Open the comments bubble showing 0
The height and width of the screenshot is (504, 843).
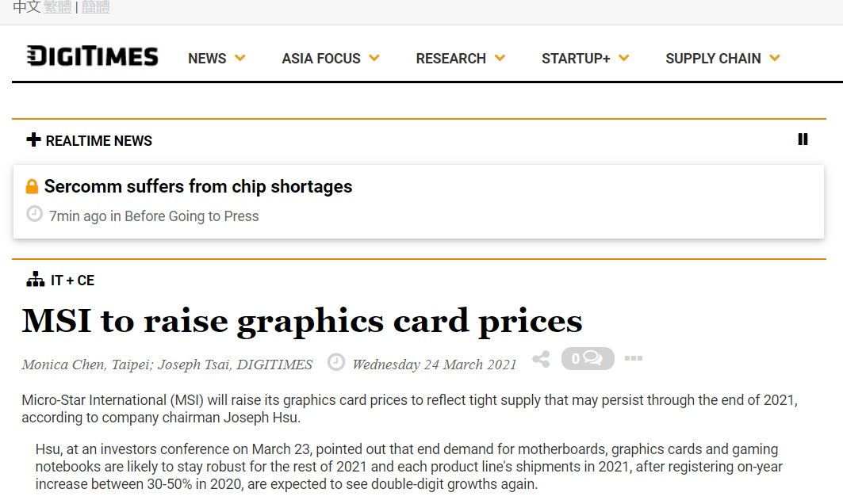588,358
